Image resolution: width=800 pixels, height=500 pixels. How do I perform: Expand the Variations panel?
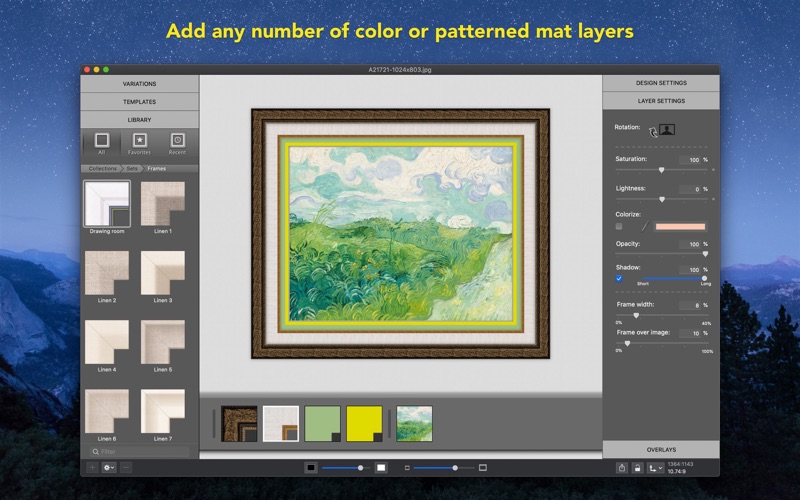point(139,84)
